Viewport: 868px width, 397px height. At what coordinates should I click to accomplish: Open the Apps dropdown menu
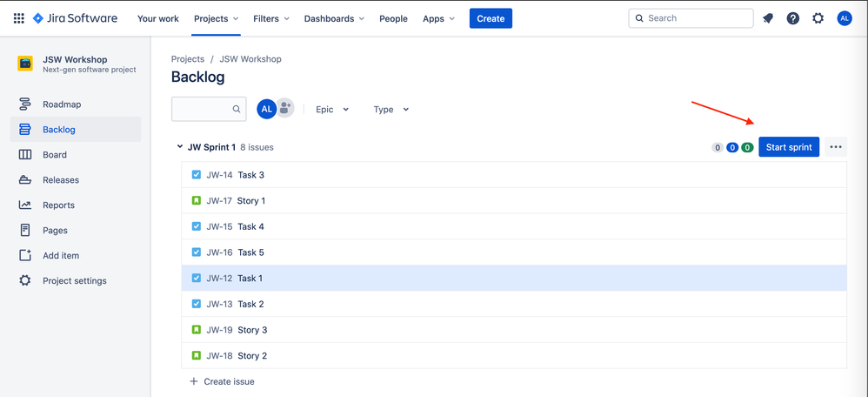tap(438, 18)
